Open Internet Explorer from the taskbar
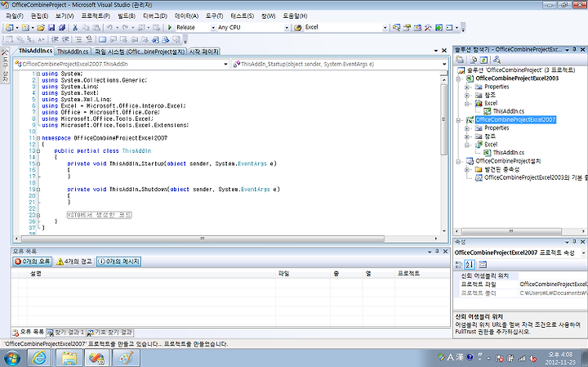This screenshot has height=367, width=588. [40, 358]
